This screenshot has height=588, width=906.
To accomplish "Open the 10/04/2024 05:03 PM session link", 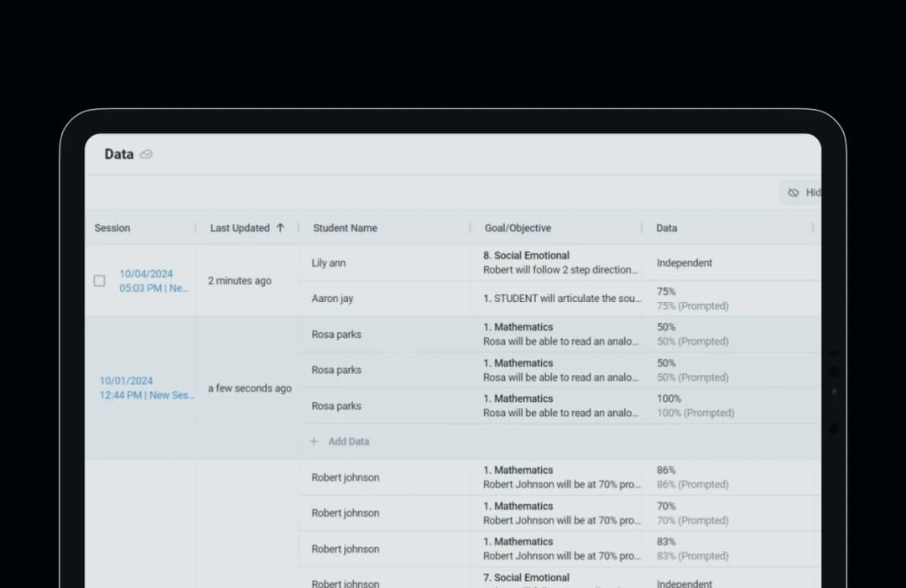I will [154, 281].
